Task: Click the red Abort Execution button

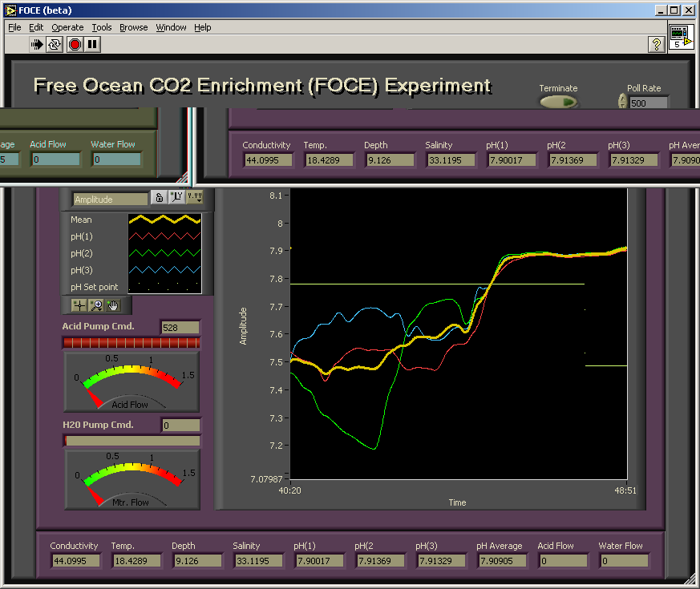Action: point(75,44)
